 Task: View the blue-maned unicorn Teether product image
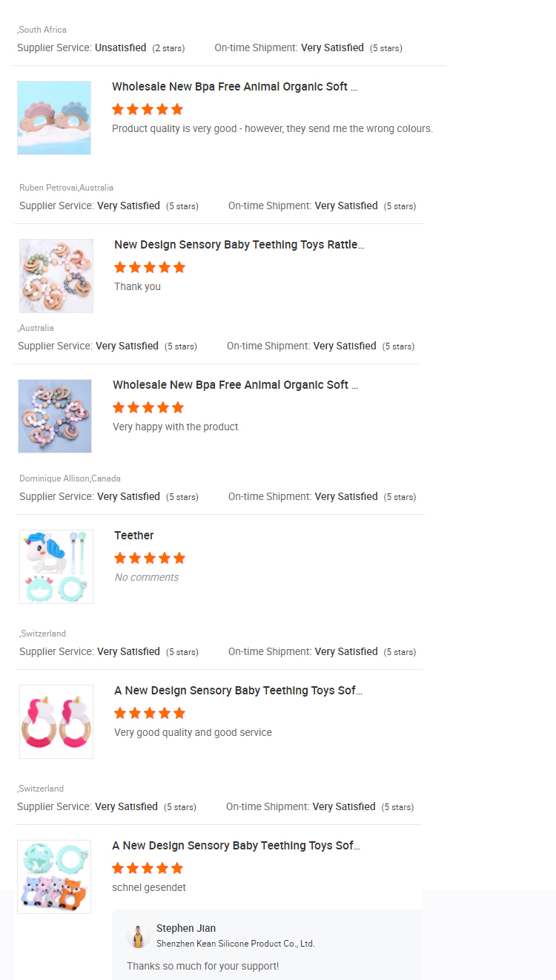coord(56,567)
